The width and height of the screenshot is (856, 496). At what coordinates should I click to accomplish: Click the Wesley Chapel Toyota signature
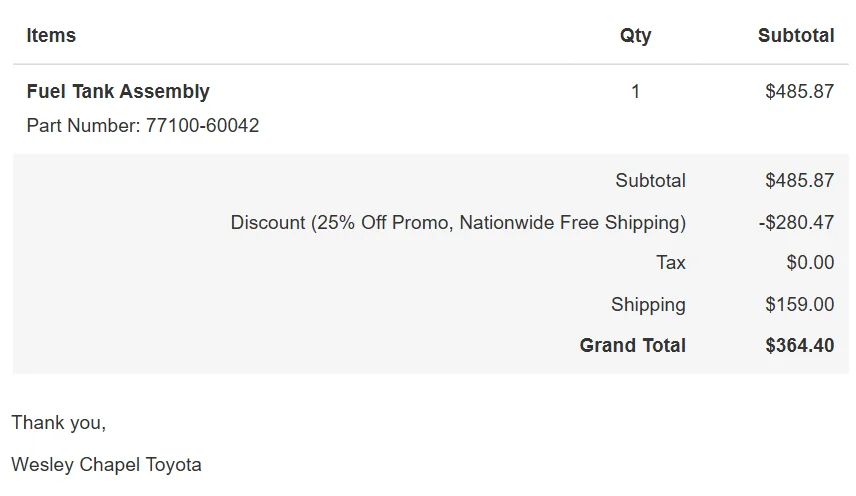point(106,465)
